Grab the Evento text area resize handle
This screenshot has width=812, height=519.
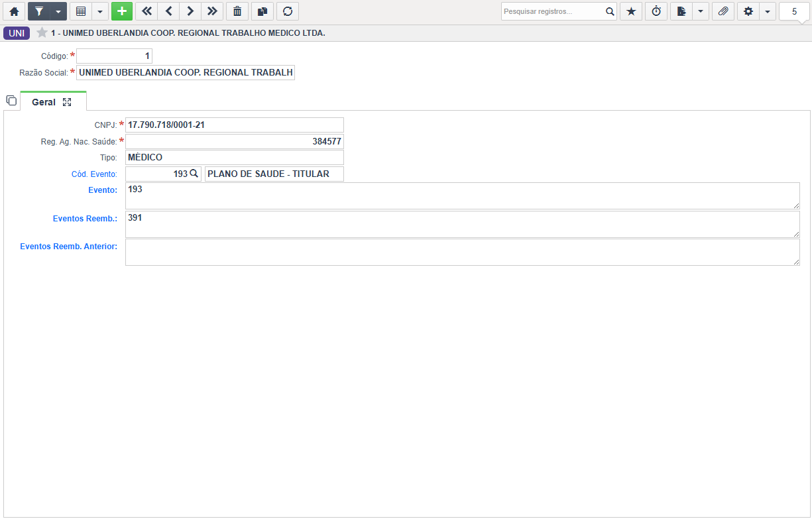click(x=795, y=205)
